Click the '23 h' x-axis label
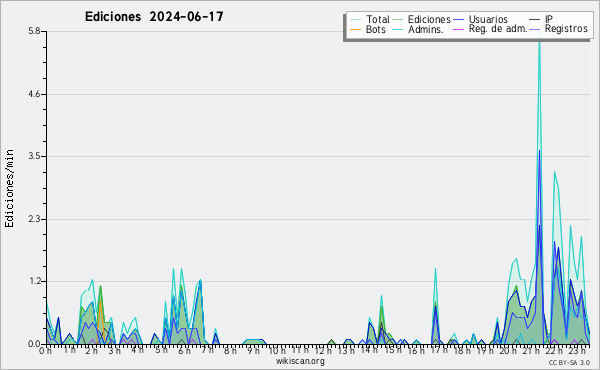The height and width of the screenshot is (370, 600). 577,351
